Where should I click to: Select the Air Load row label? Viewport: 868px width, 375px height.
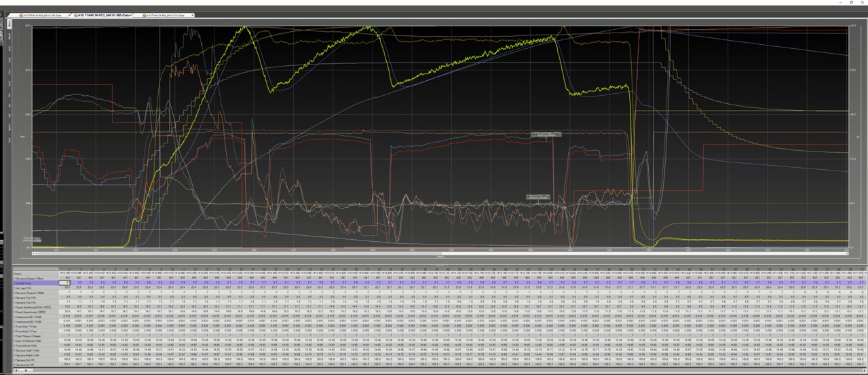pos(35,288)
